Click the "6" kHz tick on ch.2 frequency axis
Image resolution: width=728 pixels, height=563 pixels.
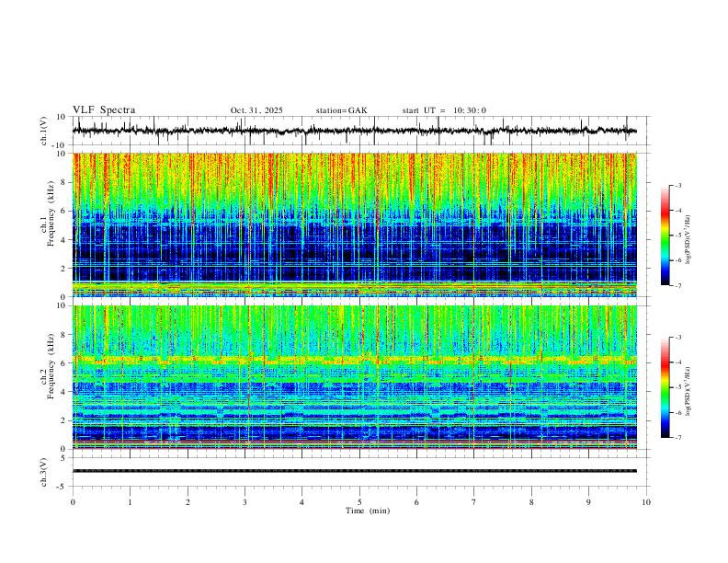(x=64, y=363)
